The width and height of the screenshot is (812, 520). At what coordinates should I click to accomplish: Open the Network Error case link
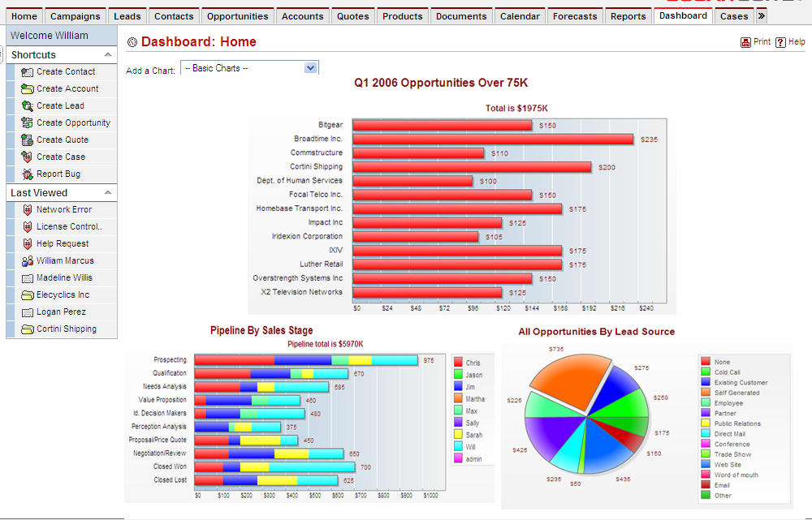[63, 210]
